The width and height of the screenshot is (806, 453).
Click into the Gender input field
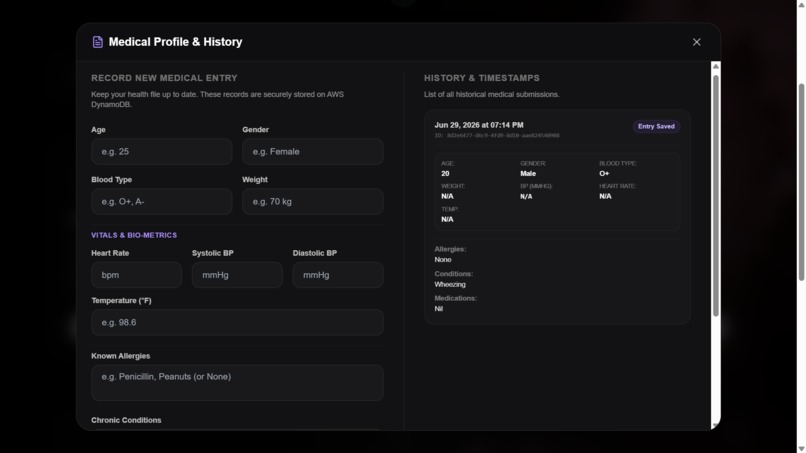click(313, 152)
